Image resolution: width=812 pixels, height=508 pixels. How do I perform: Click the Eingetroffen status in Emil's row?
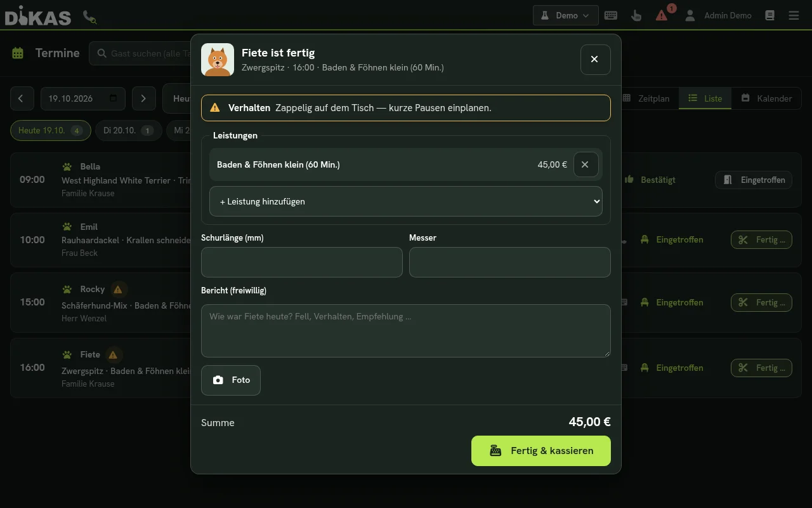coord(672,239)
